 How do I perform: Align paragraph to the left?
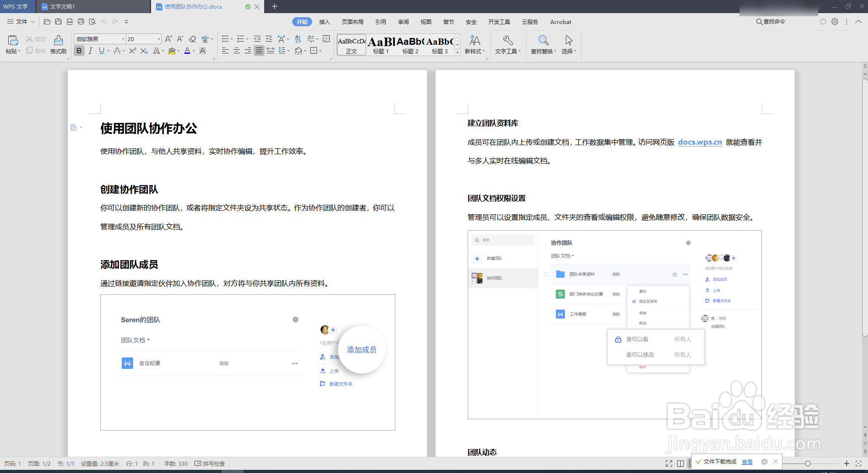225,51
